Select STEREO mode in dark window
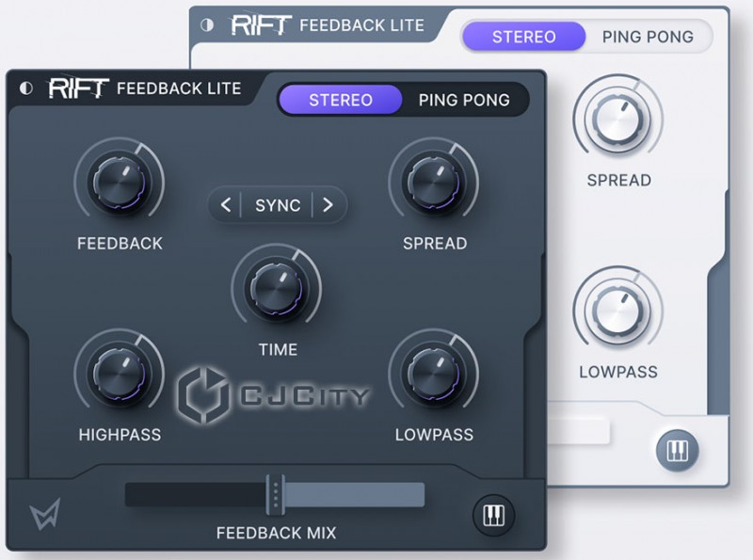Screen dimensions: 753x560 (x=341, y=100)
